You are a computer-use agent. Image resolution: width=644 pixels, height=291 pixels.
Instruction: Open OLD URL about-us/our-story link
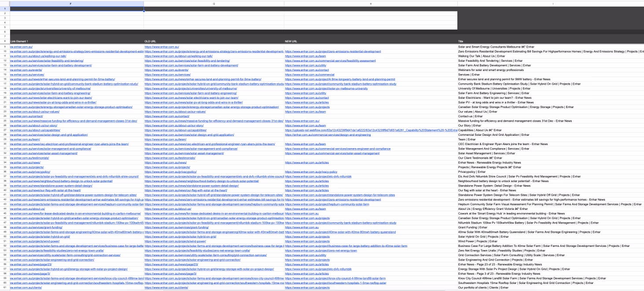point(174,125)
